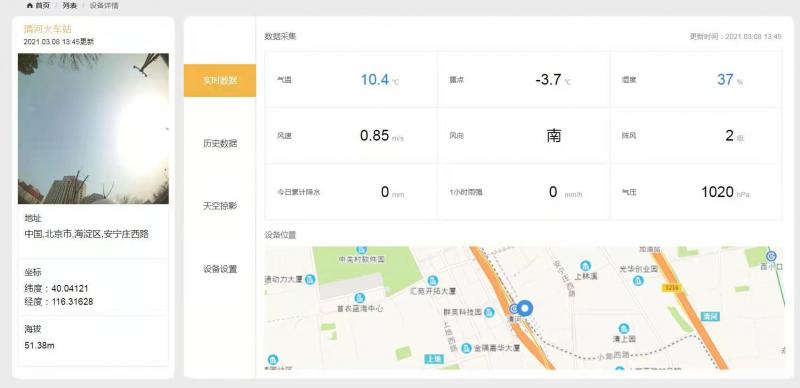Select 中关村软件园 map marker icon
Screen dimensions: 800x388
(x=361, y=250)
